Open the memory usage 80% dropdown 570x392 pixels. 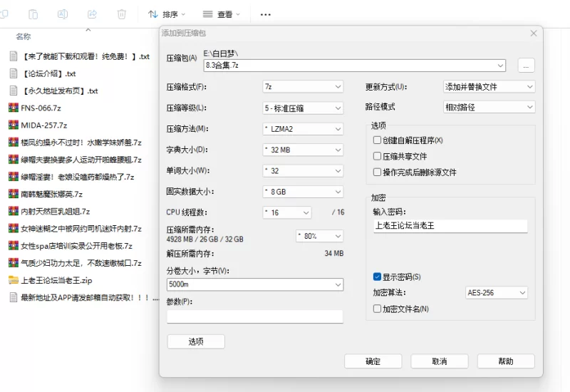tap(319, 236)
